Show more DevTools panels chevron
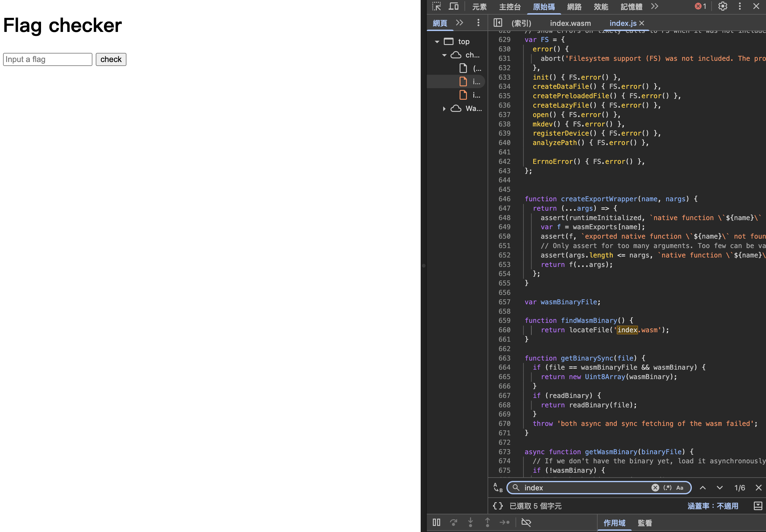The image size is (766, 532). 655,6
